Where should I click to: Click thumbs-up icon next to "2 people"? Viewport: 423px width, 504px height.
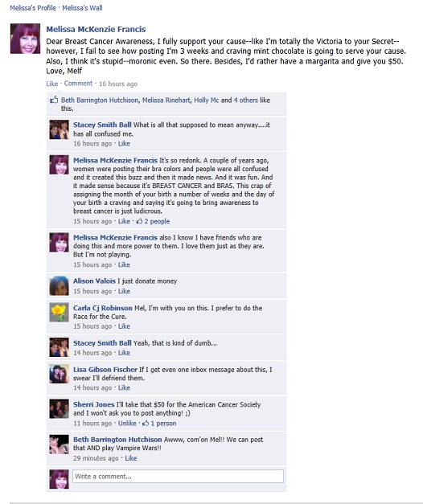pos(139,221)
